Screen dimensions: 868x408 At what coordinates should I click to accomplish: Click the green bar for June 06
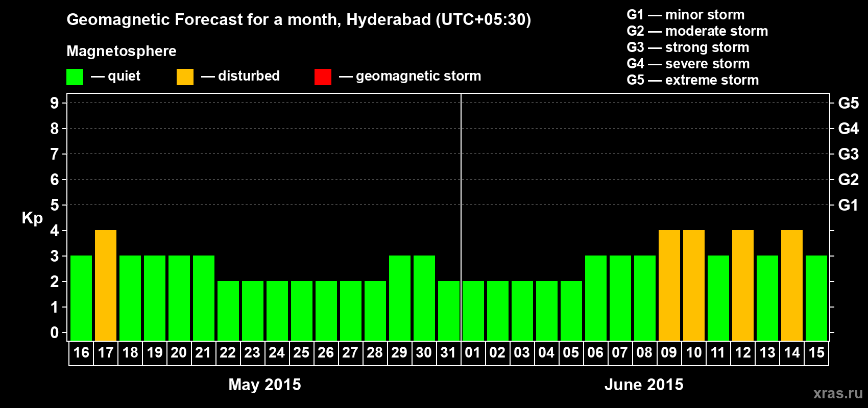click(x=596, y=298)
